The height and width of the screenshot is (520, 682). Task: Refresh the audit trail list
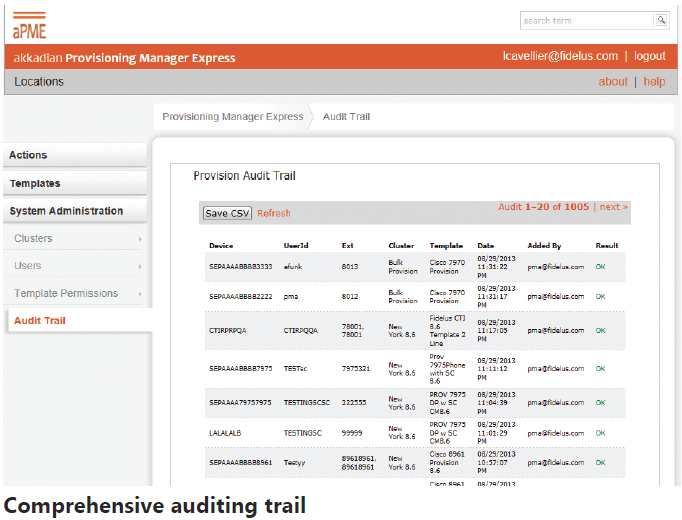274,213
